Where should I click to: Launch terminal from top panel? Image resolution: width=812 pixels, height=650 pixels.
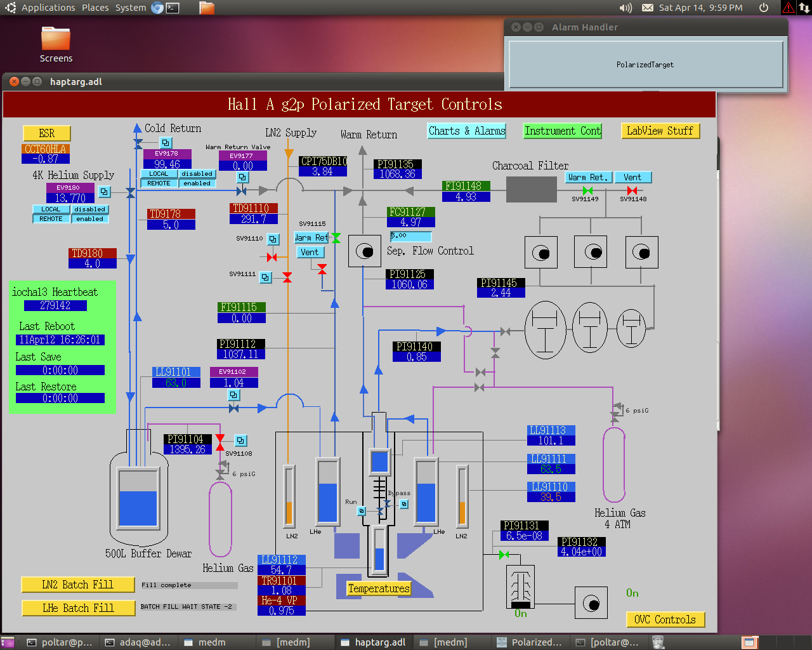point(173,8)
